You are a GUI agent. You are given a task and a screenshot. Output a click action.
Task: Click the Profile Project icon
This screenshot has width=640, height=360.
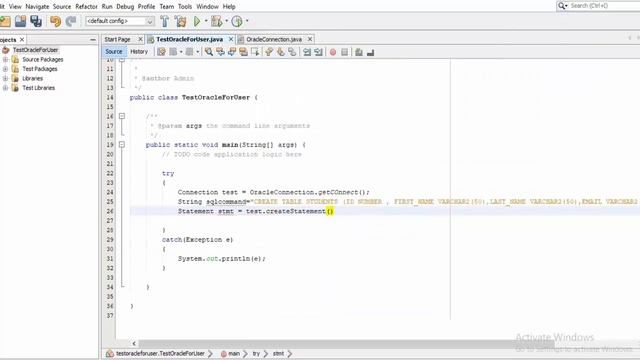[237, 21]
